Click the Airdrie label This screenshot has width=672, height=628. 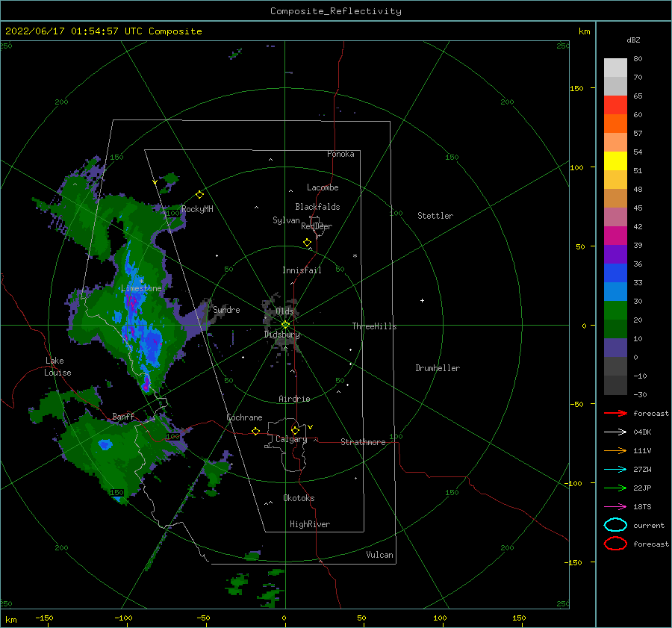point(294,399)
